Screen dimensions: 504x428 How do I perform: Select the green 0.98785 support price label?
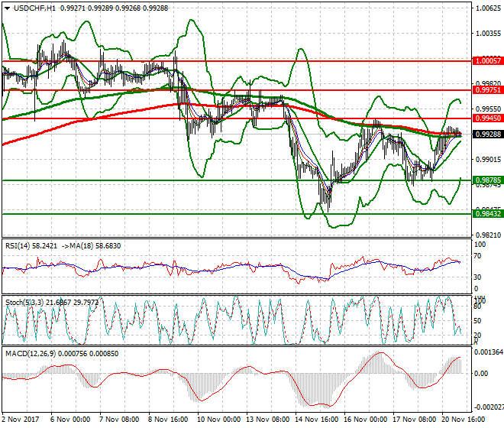[487, 180]
